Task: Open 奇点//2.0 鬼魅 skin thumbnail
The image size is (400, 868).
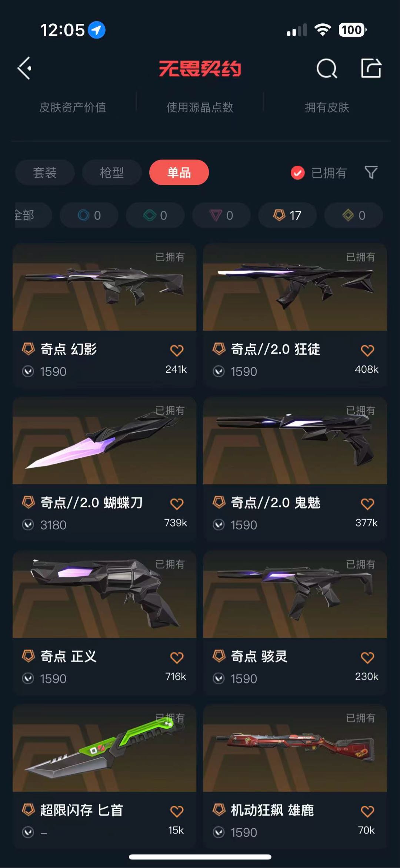Action: click(295, 441)
